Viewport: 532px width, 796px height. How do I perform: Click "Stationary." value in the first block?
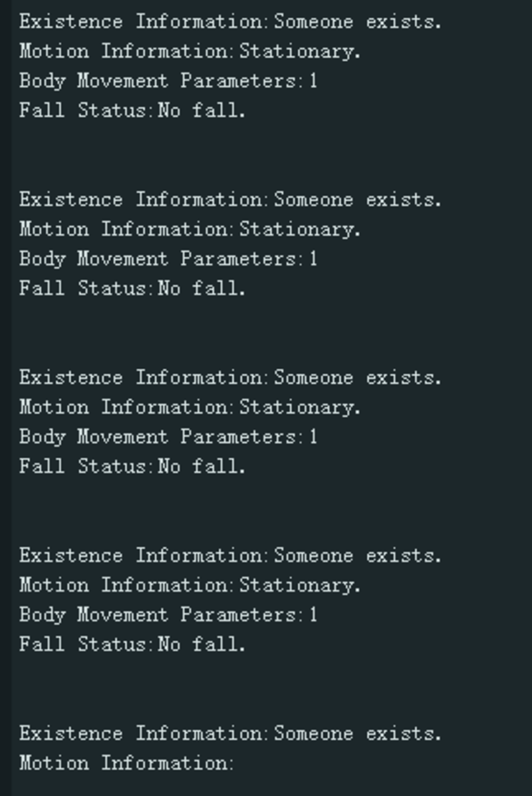(x=300, y=51)
